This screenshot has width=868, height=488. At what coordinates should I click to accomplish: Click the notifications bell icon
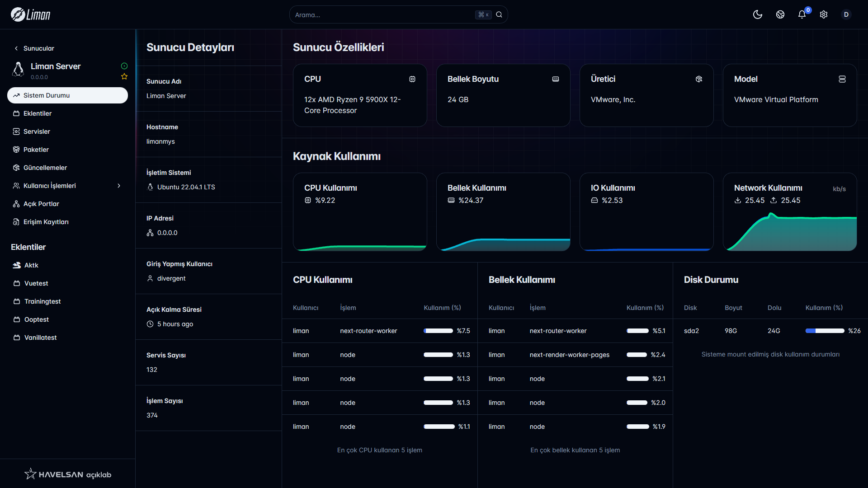pyautogui.click(x=802, y=14)
